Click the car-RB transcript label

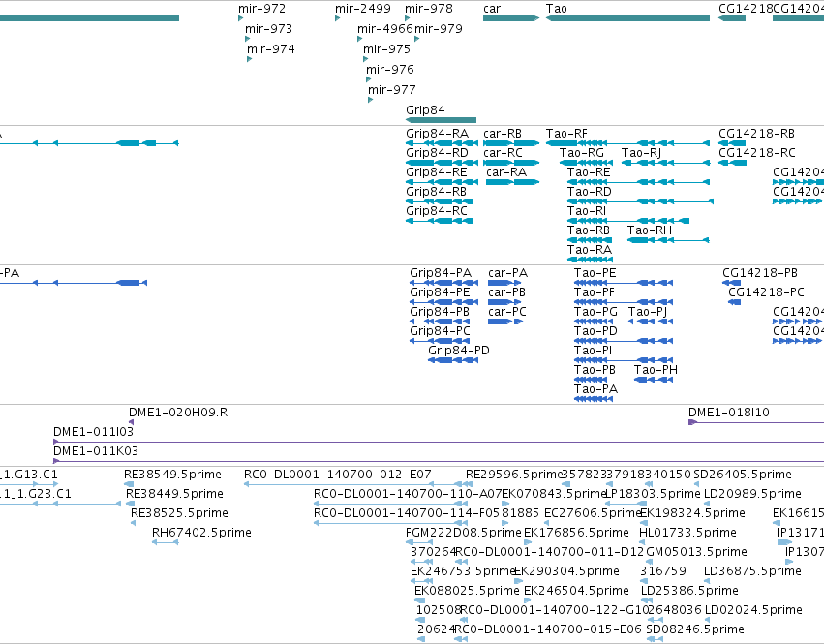[503, 134]
